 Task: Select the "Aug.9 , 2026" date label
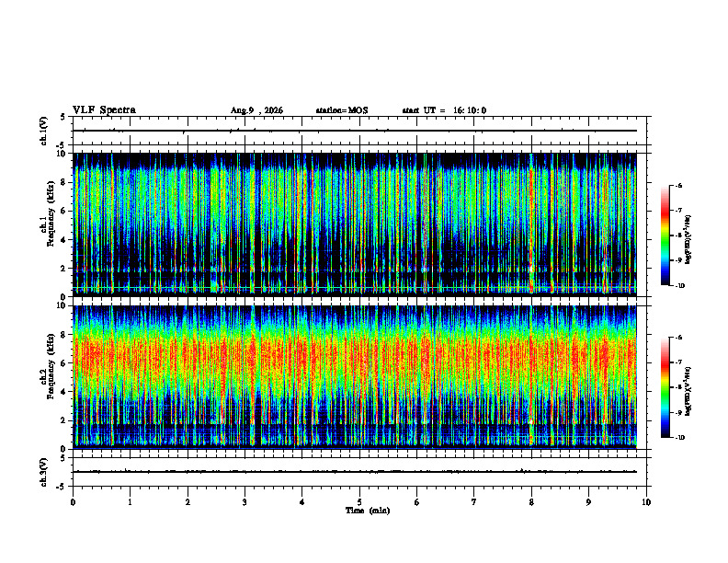click(x=256, y=110)
